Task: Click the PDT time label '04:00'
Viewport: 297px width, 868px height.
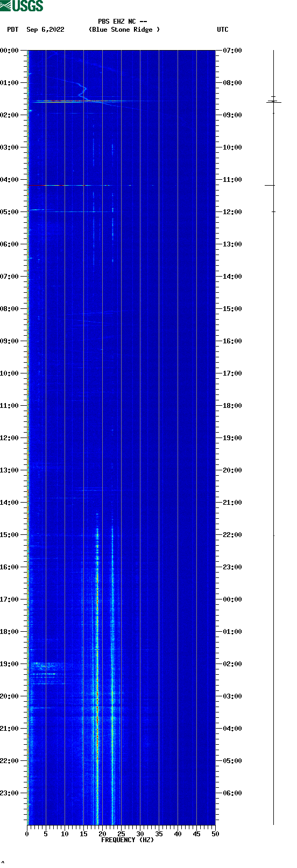Action: [x=10, y=180]
